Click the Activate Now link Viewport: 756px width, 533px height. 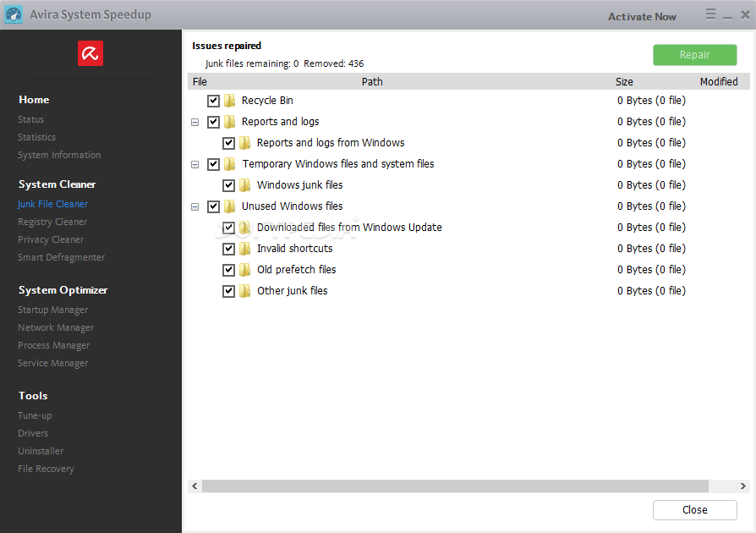tap(642, 16)
